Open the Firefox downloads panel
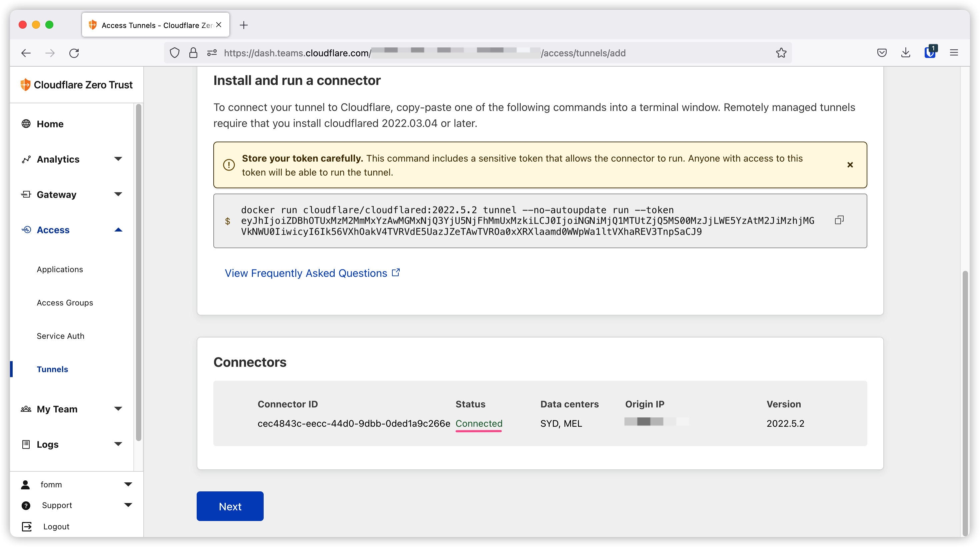This screenshot has width=980, height=547. [906, 53]
